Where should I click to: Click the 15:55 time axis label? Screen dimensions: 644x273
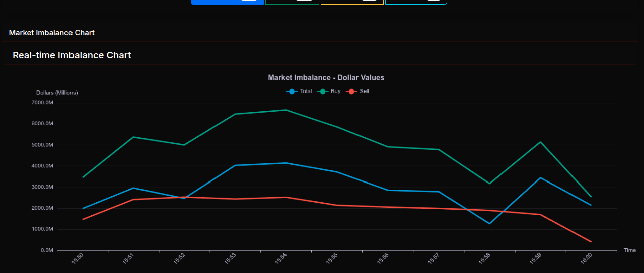tap(332, 258)
